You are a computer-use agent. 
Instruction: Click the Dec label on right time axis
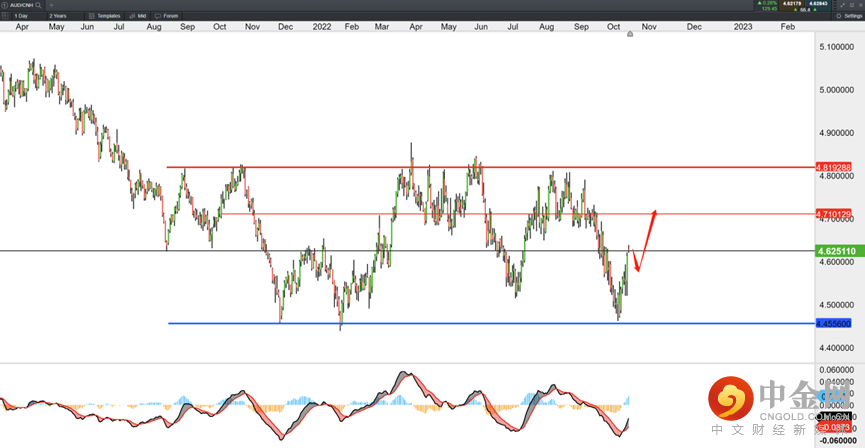pos(694,26)
